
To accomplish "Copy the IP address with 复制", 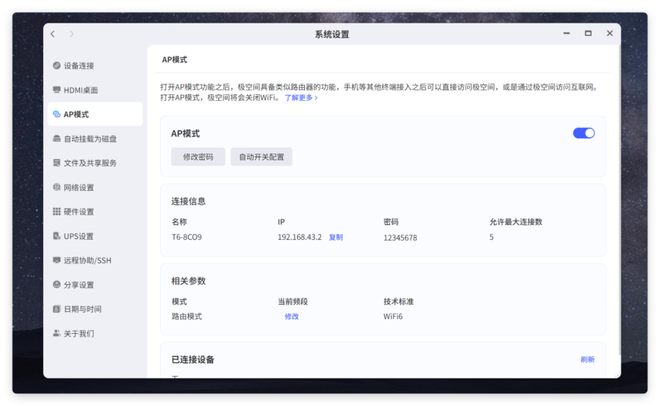I will pos(336,238).
